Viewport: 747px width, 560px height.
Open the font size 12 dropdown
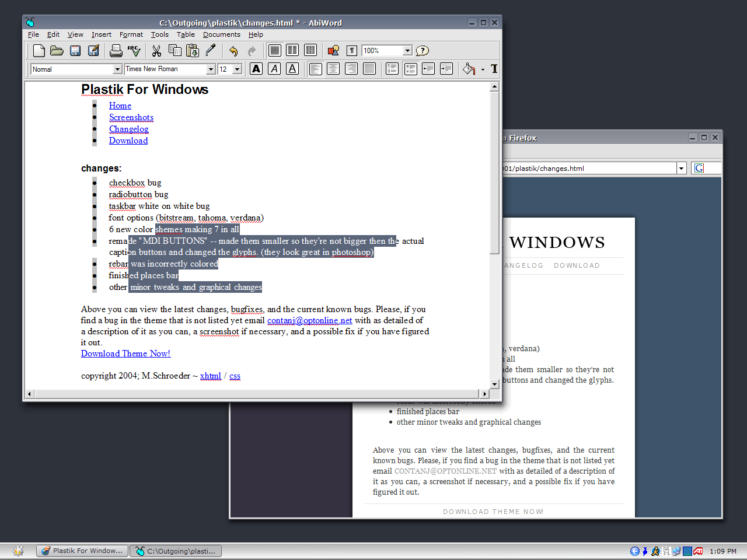tap(237, 69)
